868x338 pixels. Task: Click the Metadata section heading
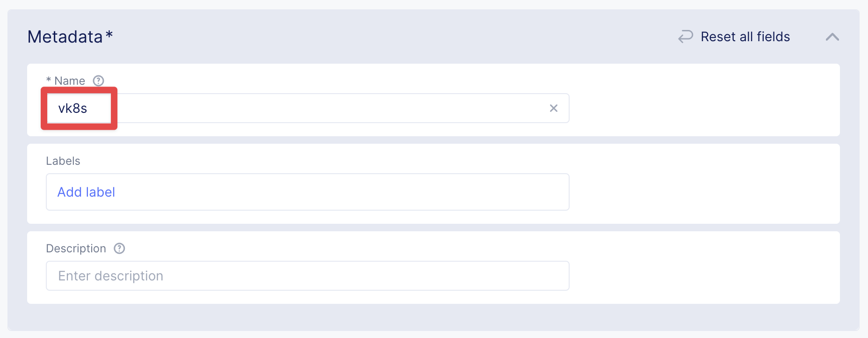click(x=65, y=37)
